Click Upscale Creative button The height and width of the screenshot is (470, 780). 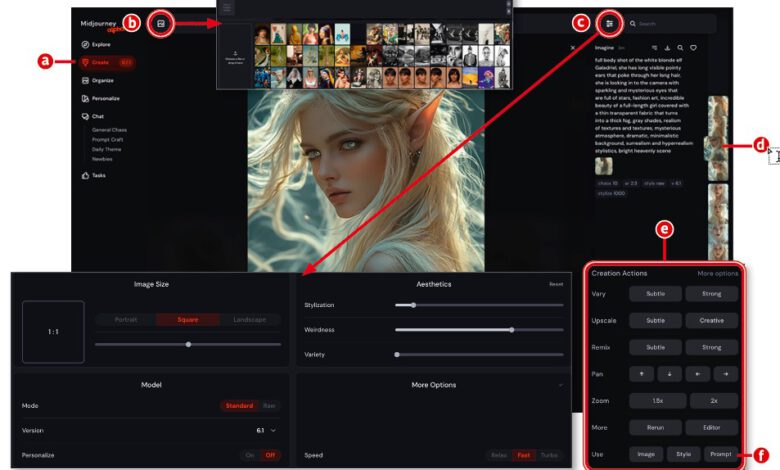(711, 321)
